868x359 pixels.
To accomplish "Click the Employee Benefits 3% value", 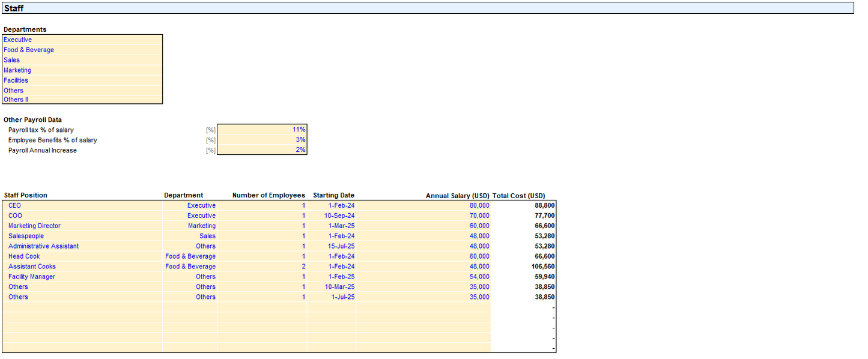I will (x=262, y=140).
